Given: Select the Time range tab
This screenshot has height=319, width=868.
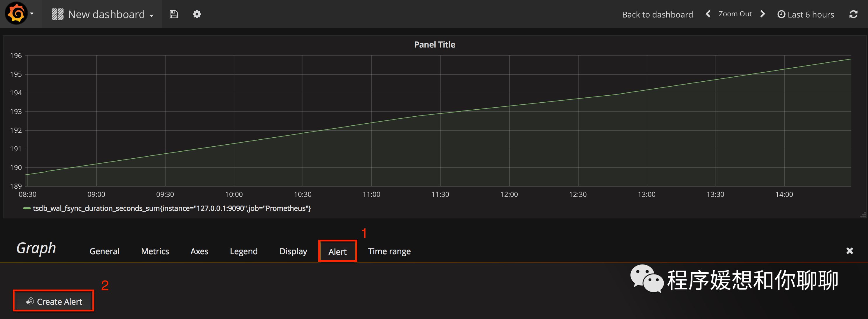Looking at the screenshot, I should (x=389, y=251).
